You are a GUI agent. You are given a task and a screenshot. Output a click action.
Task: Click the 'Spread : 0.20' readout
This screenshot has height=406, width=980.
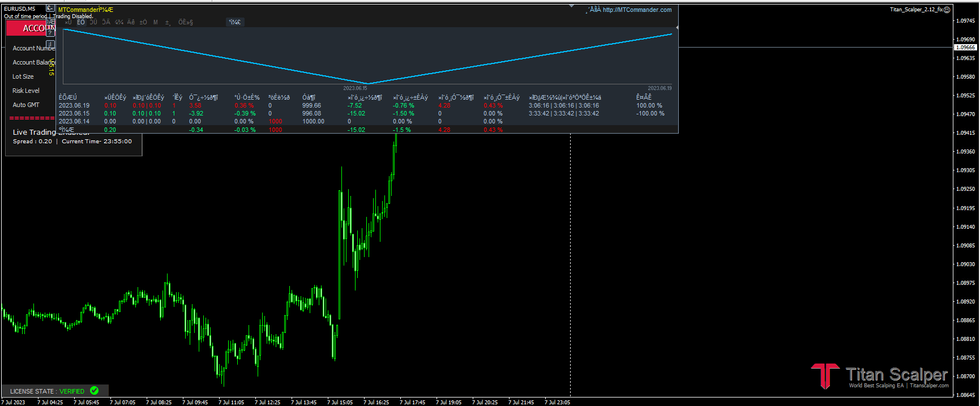point(32,142)
